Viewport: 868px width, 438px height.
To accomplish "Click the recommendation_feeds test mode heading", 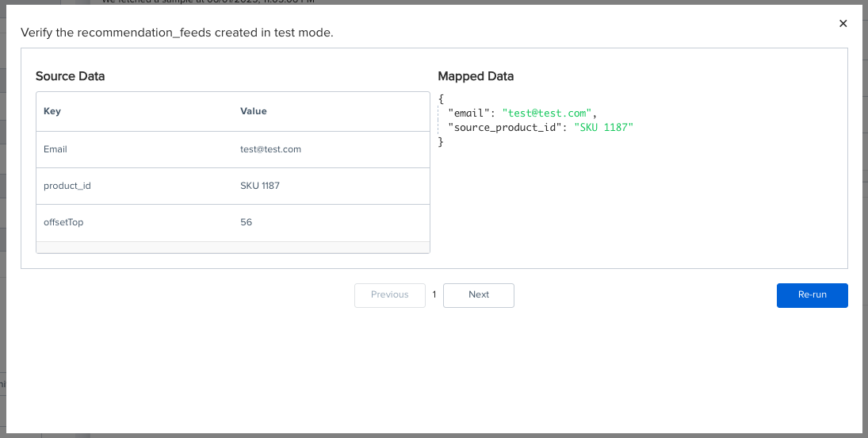I will coord(177,33).
